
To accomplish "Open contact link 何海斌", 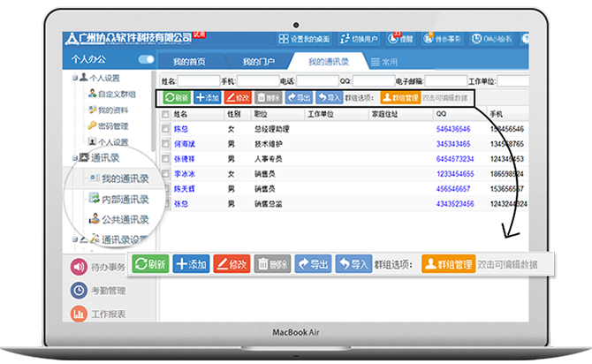I will coord(185,144).
